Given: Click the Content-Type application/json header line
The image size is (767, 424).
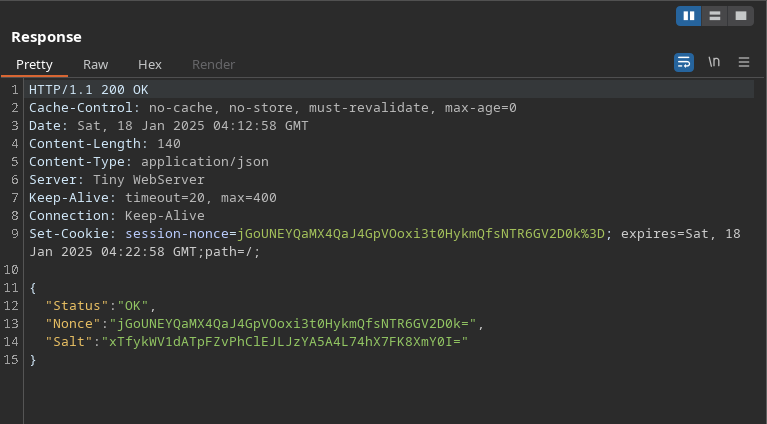Looking at the screenshot, I should coord(148,162).
